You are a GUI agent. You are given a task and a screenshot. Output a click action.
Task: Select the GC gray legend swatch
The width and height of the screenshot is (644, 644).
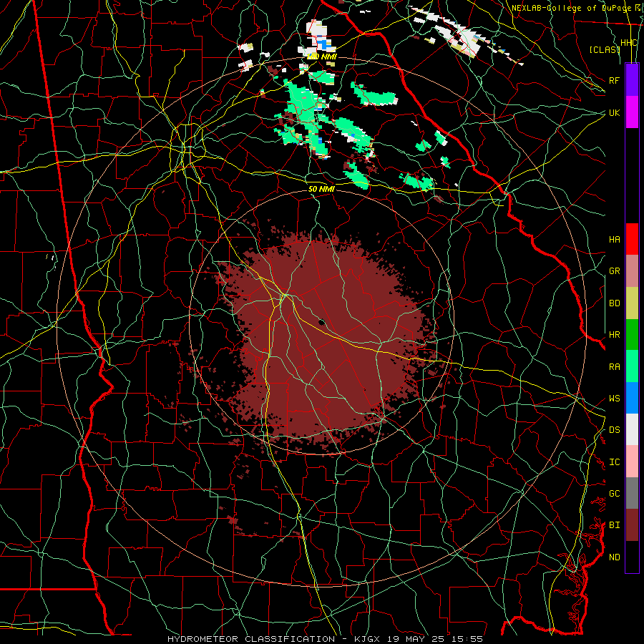tap(632, 493)
